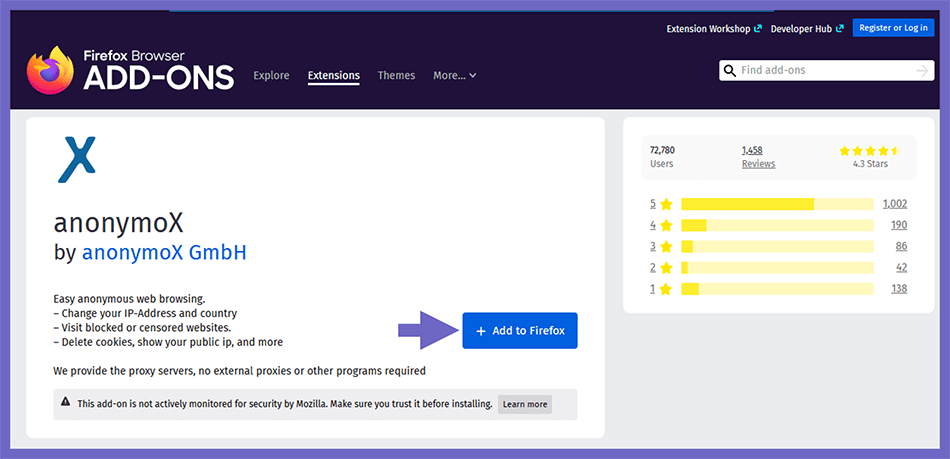Image resolution: width=950 pixels, height=459 pixels.
Task: Submit search with the arrow icon
Action: [922, 71]
